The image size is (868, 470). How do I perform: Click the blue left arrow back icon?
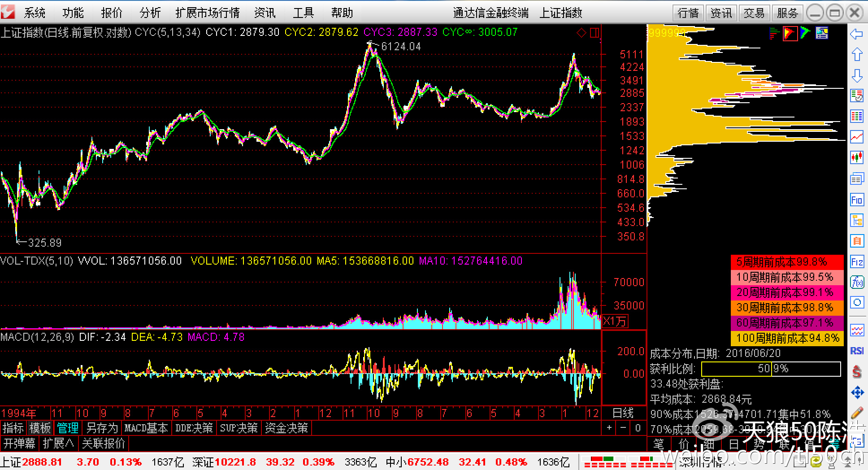coord(857,34)
